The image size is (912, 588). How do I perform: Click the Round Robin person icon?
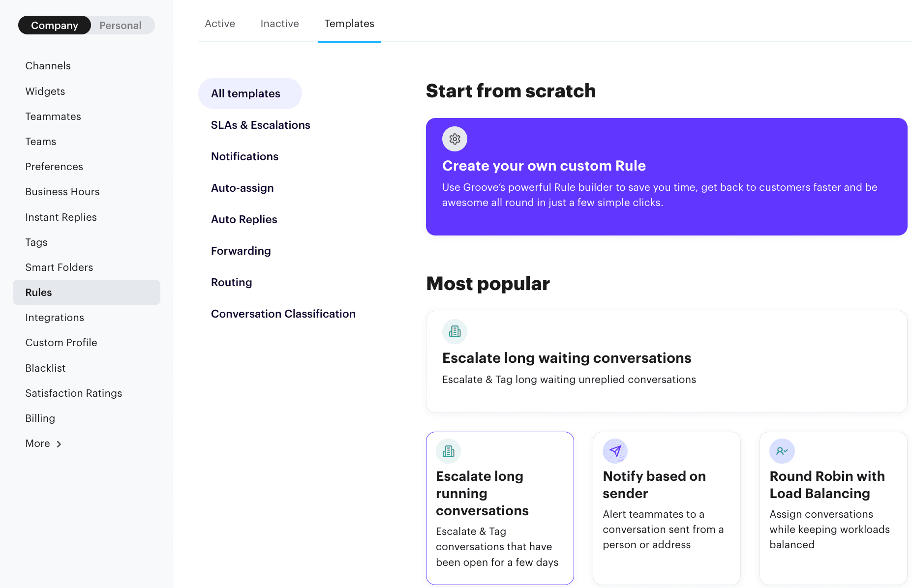point(782,451)
